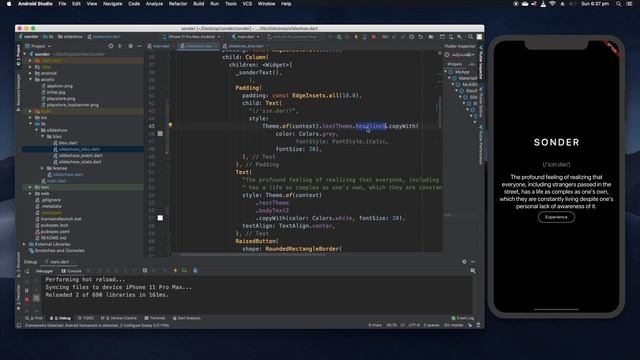Open the iPhone 11 Pro Max device selector
Image resolution: width=640 pixels, height=360 pixels.
[192, 37]
